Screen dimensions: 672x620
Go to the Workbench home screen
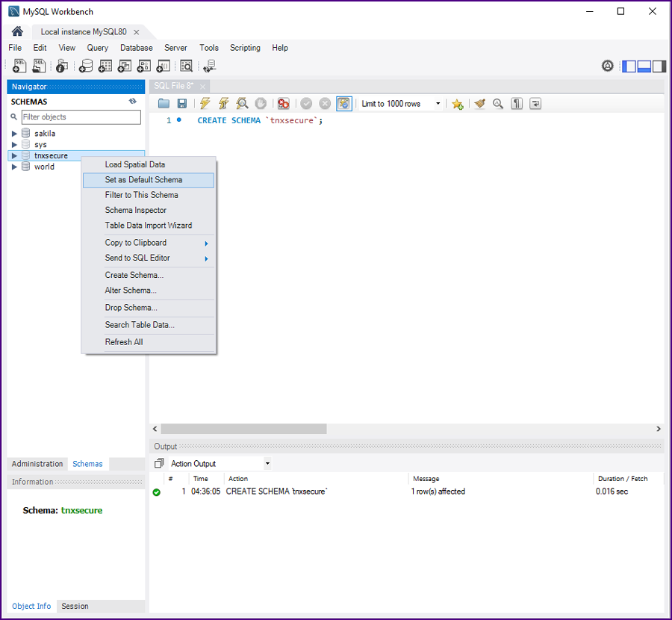pos(18,31)
